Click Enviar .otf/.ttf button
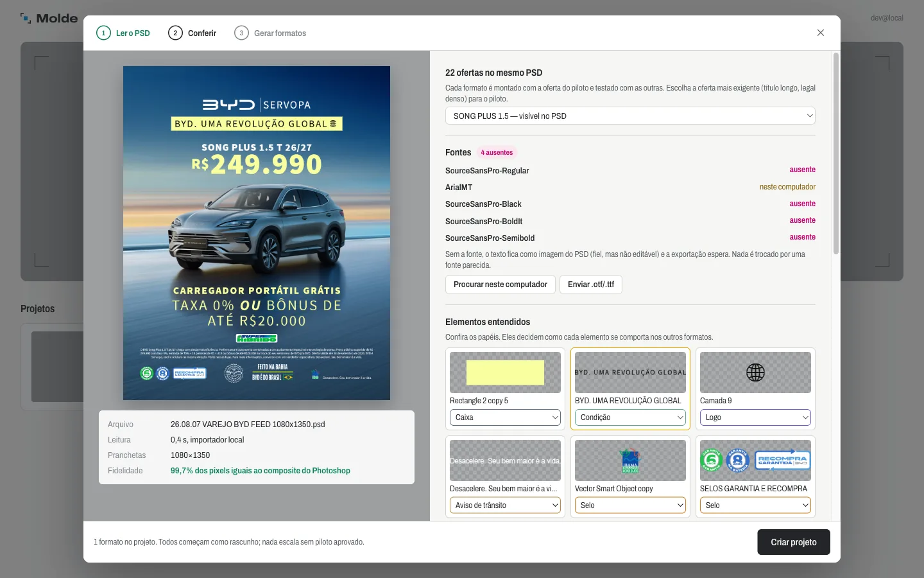The image size is (924, 578). tap(591, 285)
